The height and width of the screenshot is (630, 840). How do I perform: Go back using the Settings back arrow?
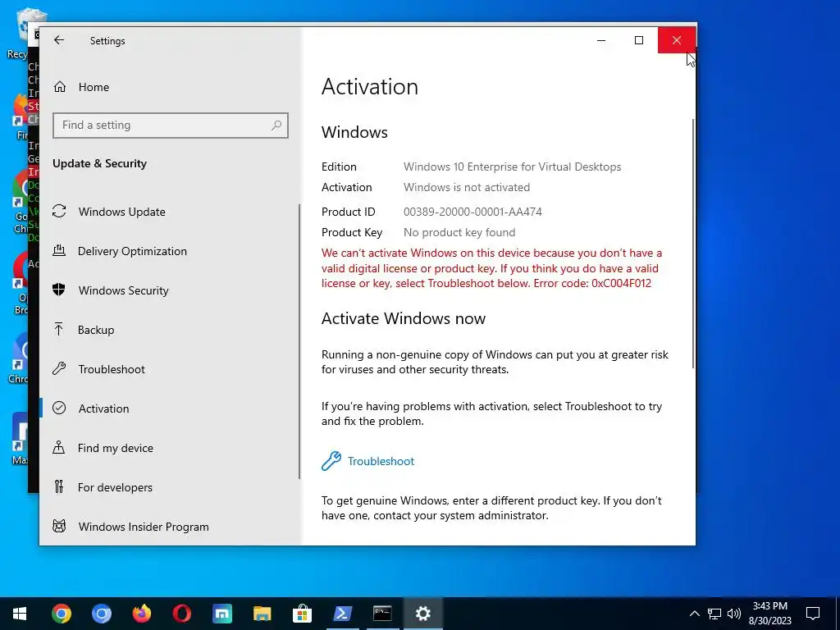59,40
